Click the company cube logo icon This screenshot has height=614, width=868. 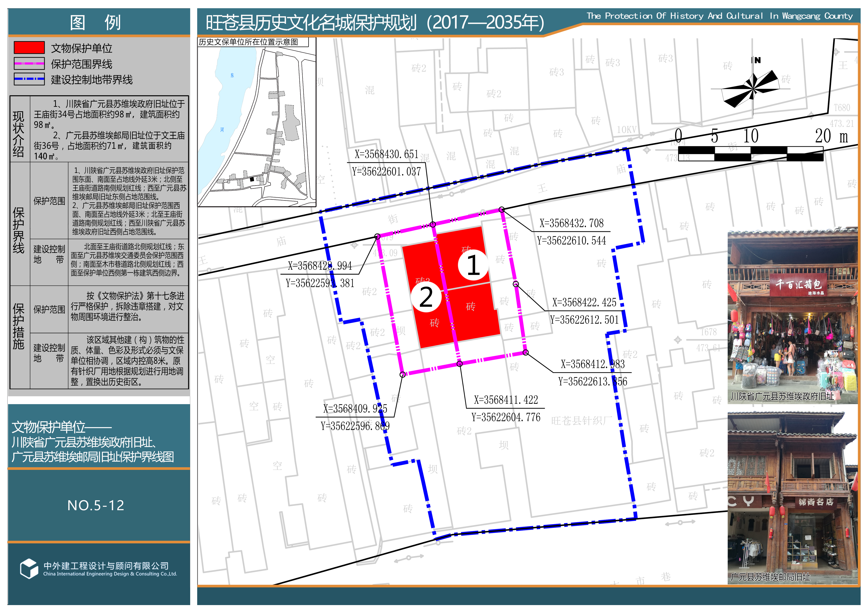click(x=29, y=568)
